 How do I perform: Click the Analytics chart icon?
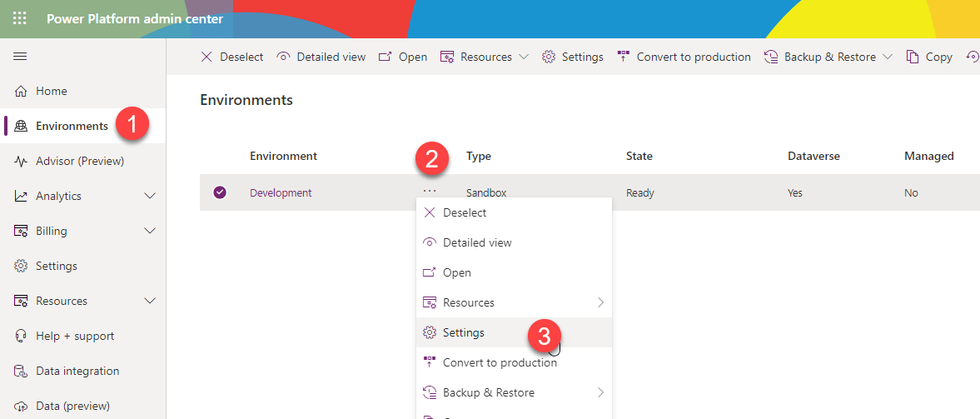click(x=21, y=197)
